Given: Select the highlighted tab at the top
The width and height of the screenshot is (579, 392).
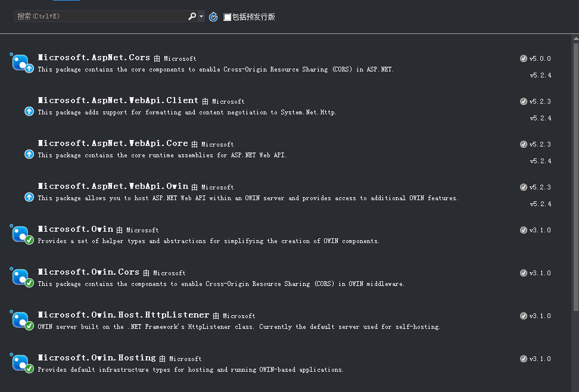Looking at the screenshot, I should tap(66, 2).
